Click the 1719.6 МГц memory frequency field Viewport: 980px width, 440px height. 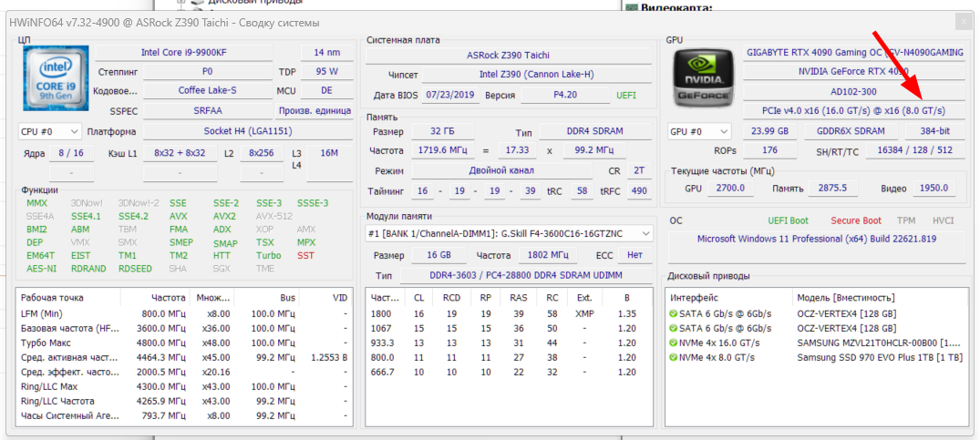[442, 151]
